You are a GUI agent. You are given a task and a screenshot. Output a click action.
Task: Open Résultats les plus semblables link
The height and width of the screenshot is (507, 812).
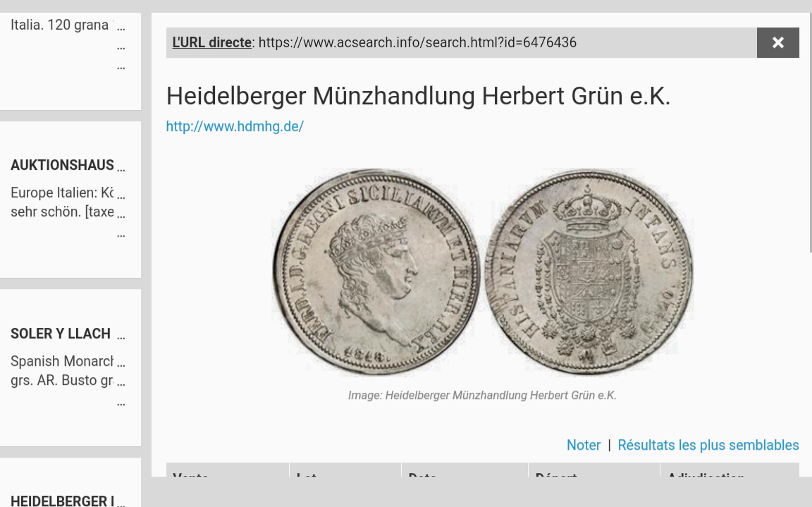tap(708, 445)
